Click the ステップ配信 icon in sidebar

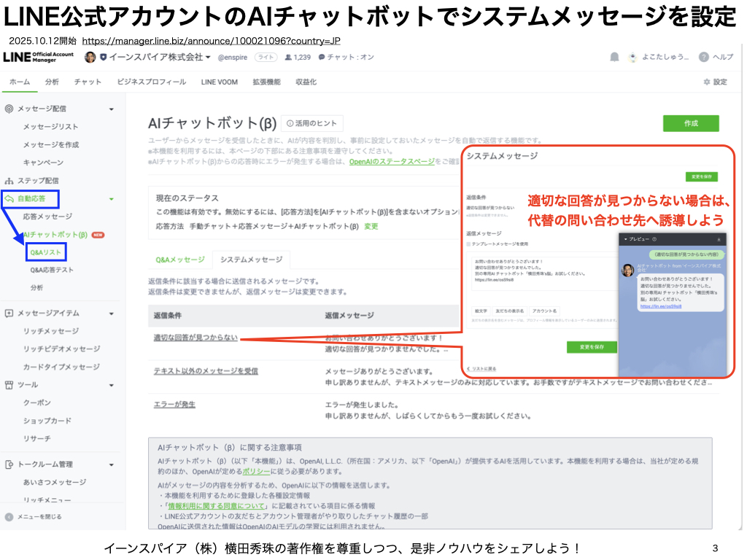coord(9,180)
